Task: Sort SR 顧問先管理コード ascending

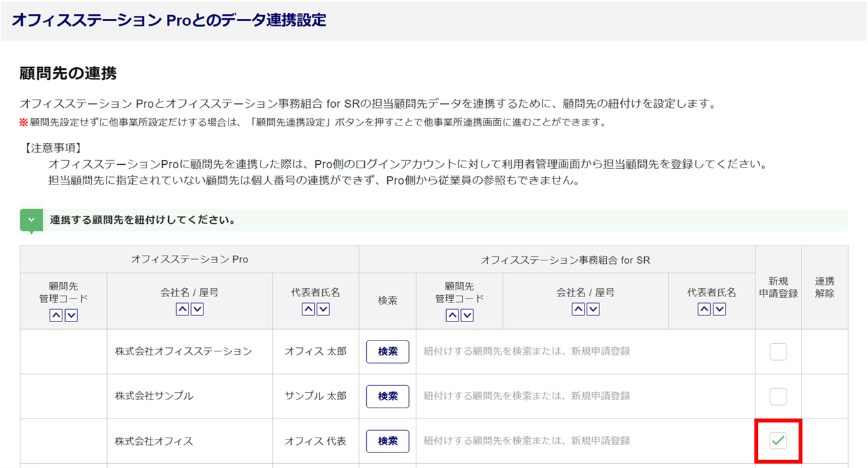Action: [452, 315]
